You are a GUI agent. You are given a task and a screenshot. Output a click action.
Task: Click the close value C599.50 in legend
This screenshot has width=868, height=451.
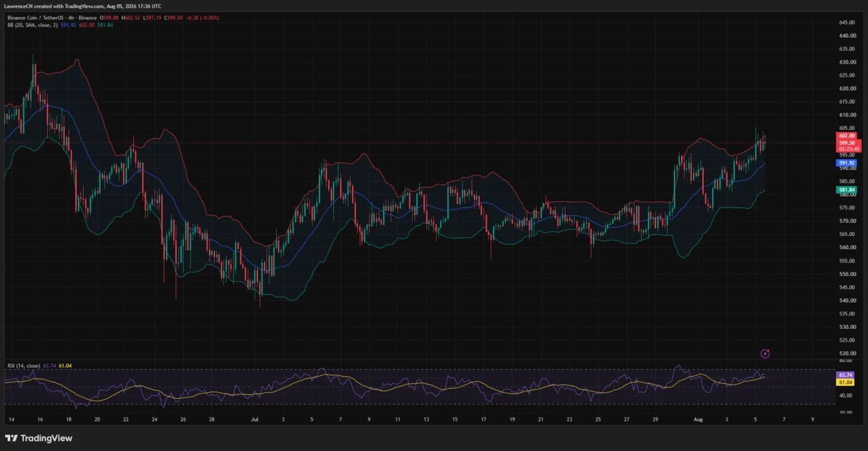174,18
